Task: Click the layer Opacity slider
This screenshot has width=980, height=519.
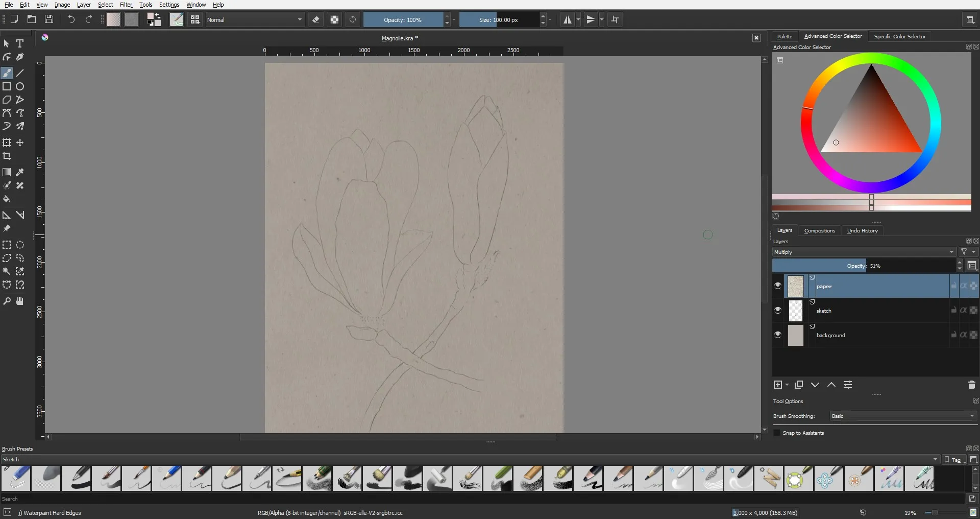Action: (863, 266)
